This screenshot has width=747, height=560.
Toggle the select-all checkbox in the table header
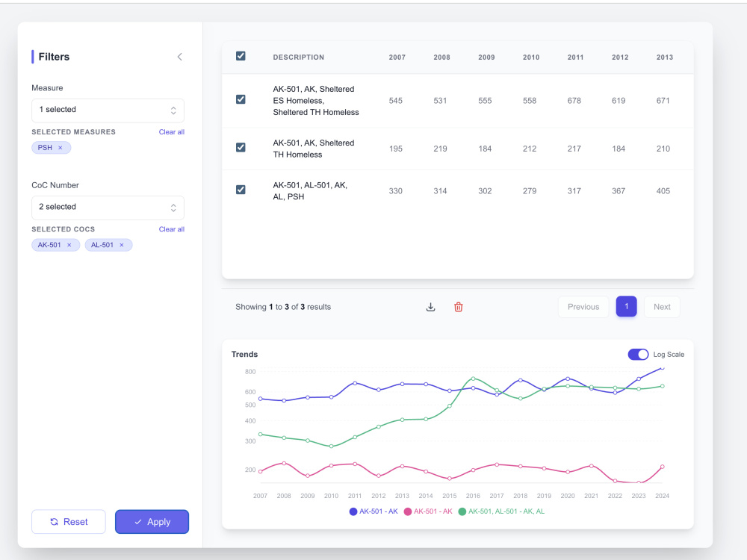(241, 56)
